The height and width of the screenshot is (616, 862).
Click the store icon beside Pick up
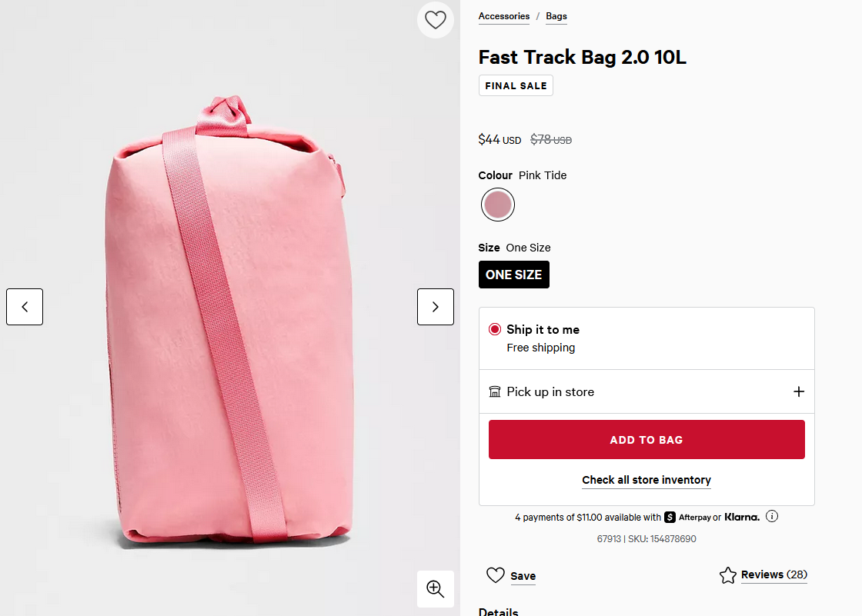click(495, 391)
